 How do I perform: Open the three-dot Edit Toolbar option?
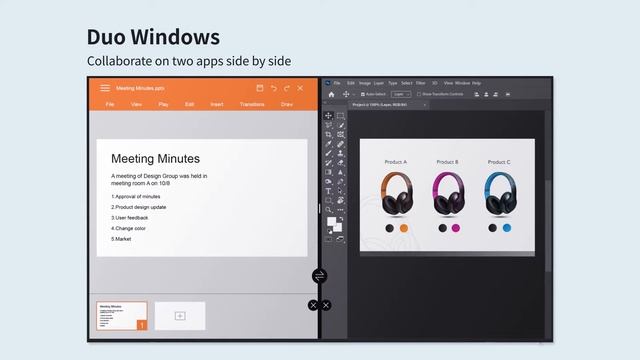pyautogui.click(x=340, y=210)
